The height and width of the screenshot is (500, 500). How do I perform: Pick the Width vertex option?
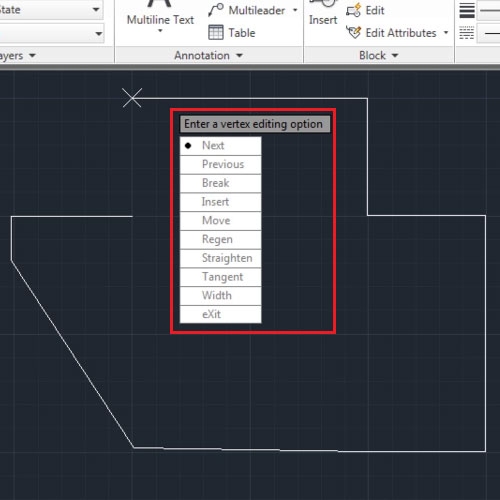(220, 295)
